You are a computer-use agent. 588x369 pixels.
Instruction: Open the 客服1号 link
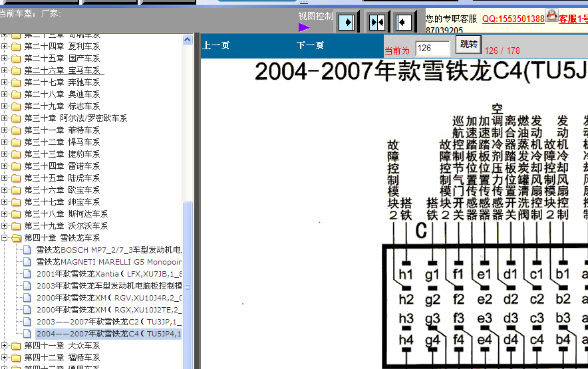(x=573, y=19)
